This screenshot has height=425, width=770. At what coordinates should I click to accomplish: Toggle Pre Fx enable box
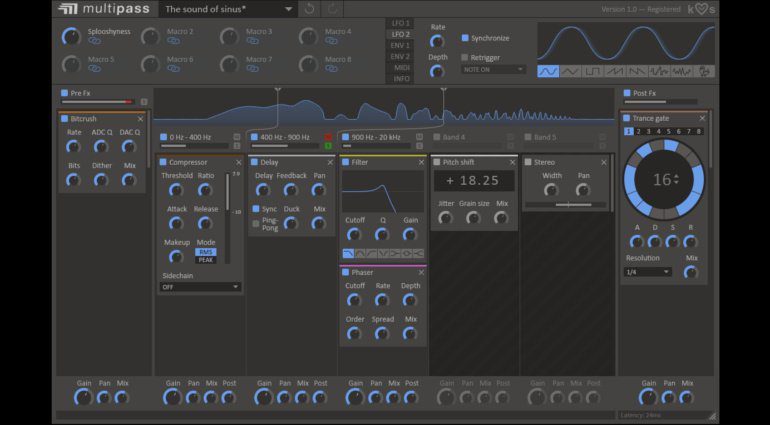(x=64, y=93)
